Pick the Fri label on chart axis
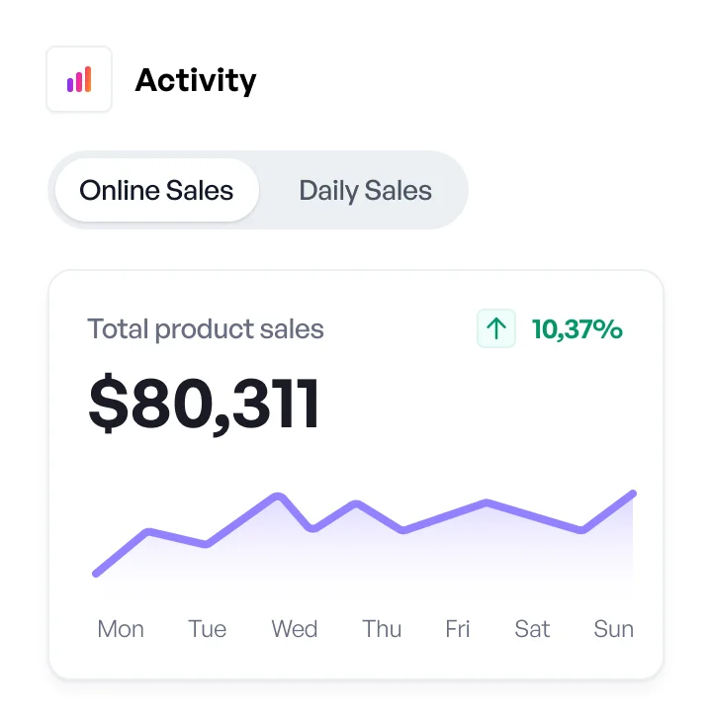This screenshot has height=728, width=712. (x=458, y=629)
